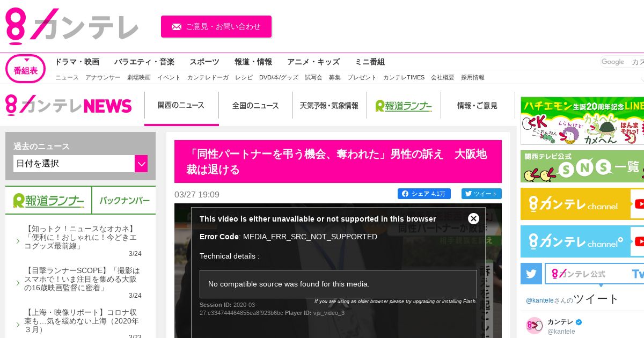
Task: Go to the カンテレドーガ sub-link
Action: pos(208,77)
